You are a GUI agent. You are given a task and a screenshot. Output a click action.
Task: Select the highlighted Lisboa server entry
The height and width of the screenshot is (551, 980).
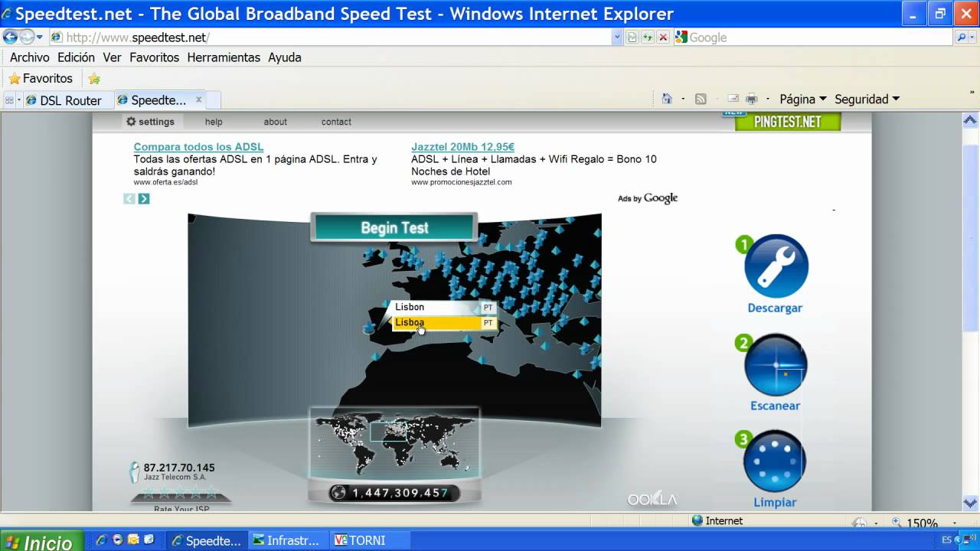[x=443, y=323]
